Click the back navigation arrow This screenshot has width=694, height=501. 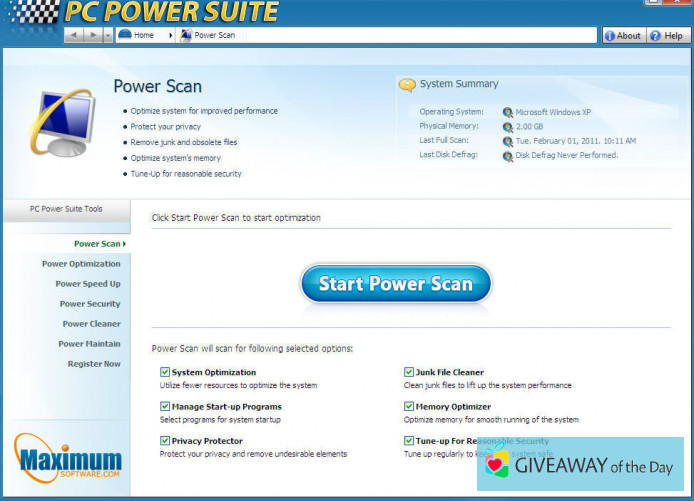point(74,35)
